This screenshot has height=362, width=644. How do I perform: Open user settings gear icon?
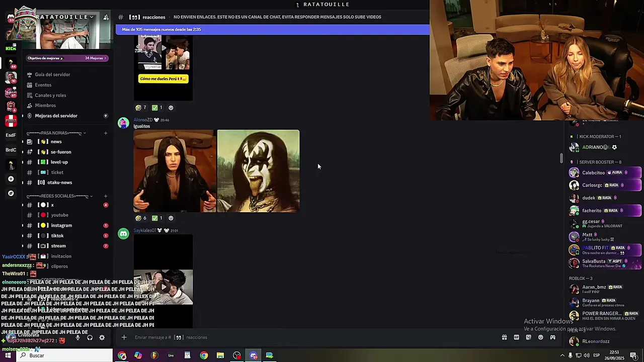click(x=102, y=338)
